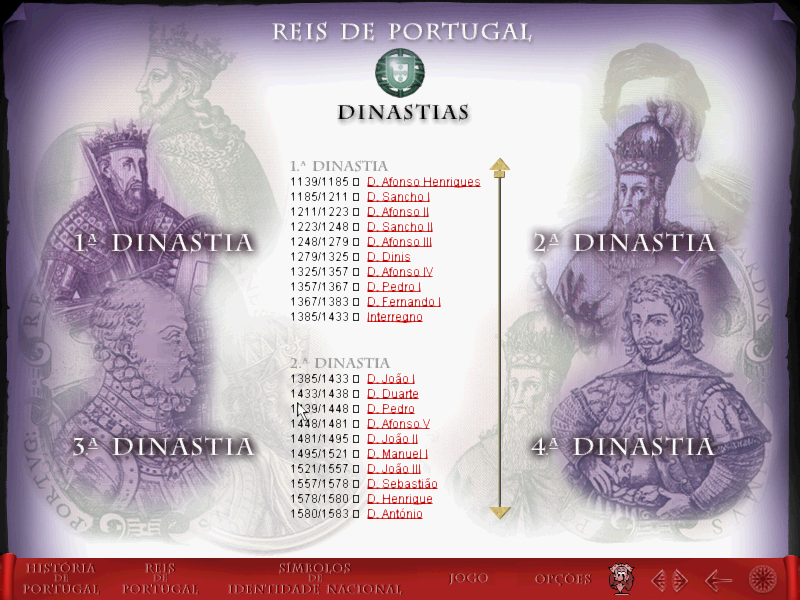Click the '2.ª DINASTIA' list heading
Image resolution: width=800 pixels, height=600 pixels.
(x=340, y=363)
